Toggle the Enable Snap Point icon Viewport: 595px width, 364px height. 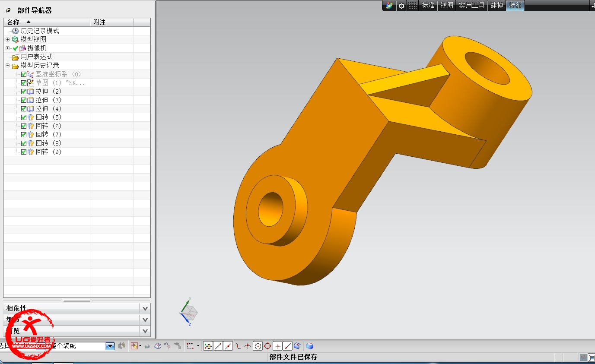208,346
